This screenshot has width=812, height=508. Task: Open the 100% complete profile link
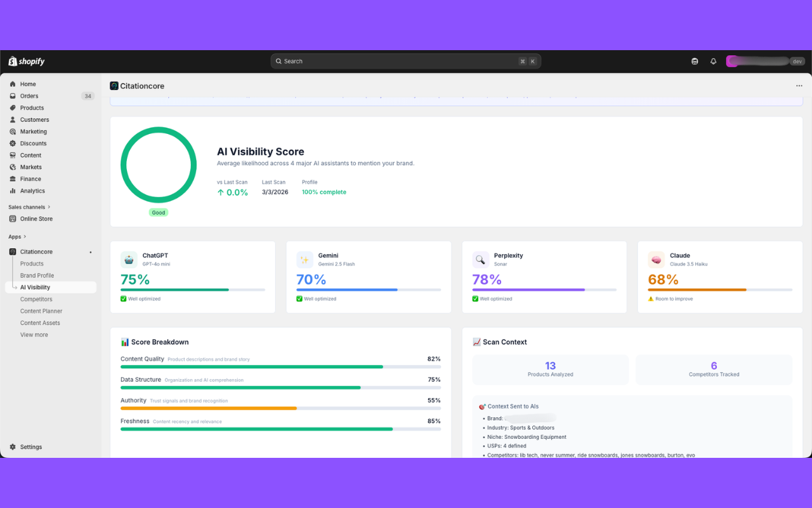(324, 192)
